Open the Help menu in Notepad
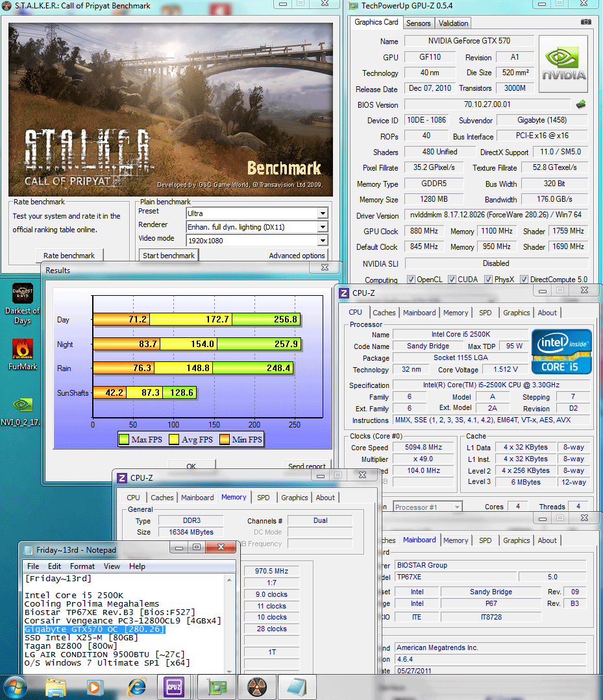Screen dimensions: 603x700 137,566
